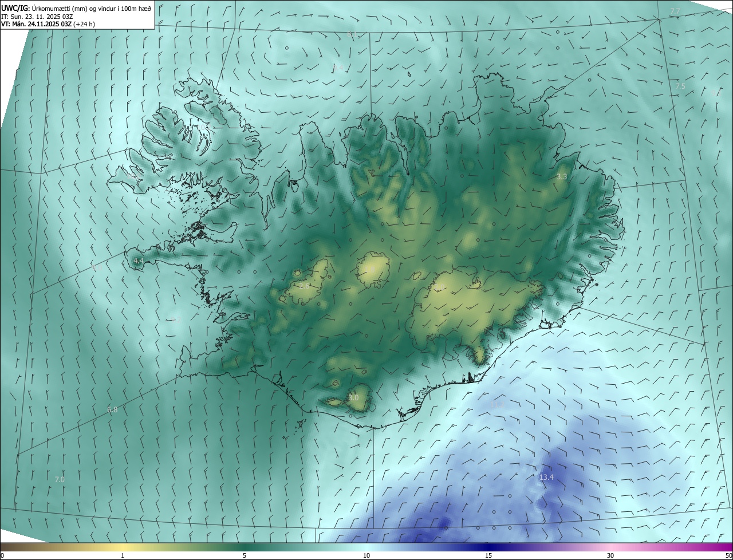
Task: Select the valid time line 'VT: Mán. 24.11.2025 03Z (+24 h)'
Action: (x=49, y=24)
